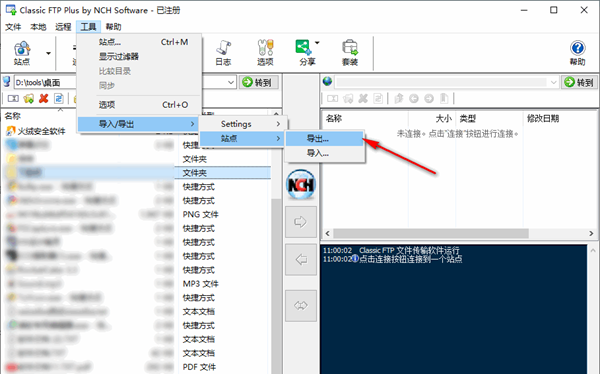The width and height of the screenshot is (600, 374).
Task: Select the MP3 文件 row
Action: point(137,284)
